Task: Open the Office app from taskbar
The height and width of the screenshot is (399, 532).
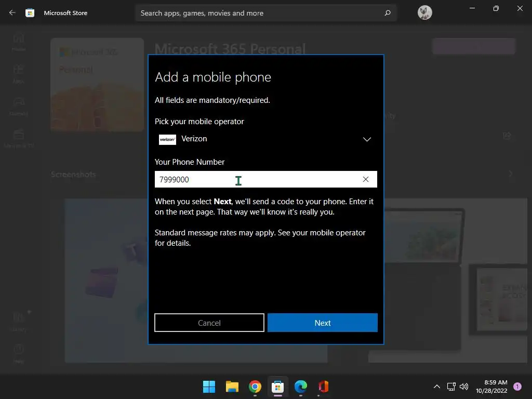Action: tap(323, 387)
